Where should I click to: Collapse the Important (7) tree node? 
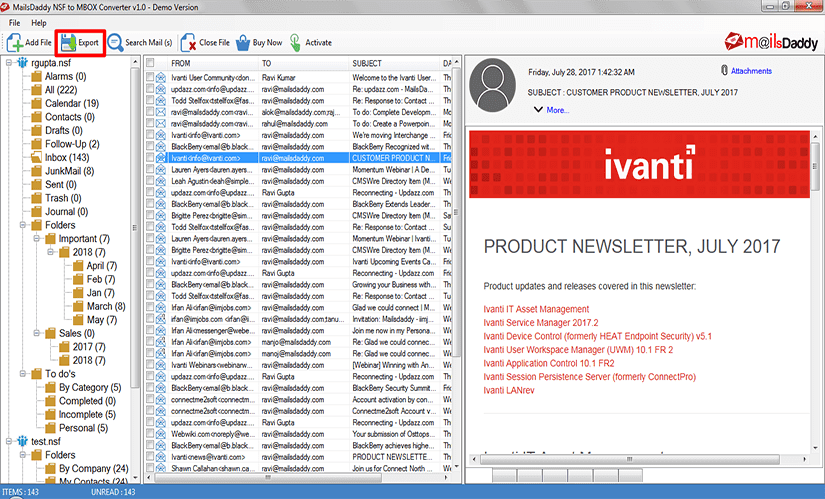37,239
